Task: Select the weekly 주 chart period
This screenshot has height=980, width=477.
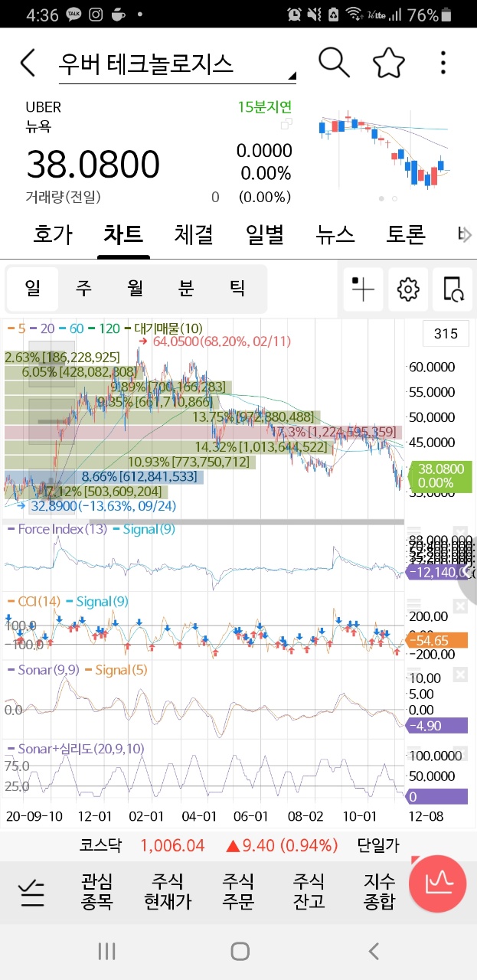Action: [x=83, y=289]
